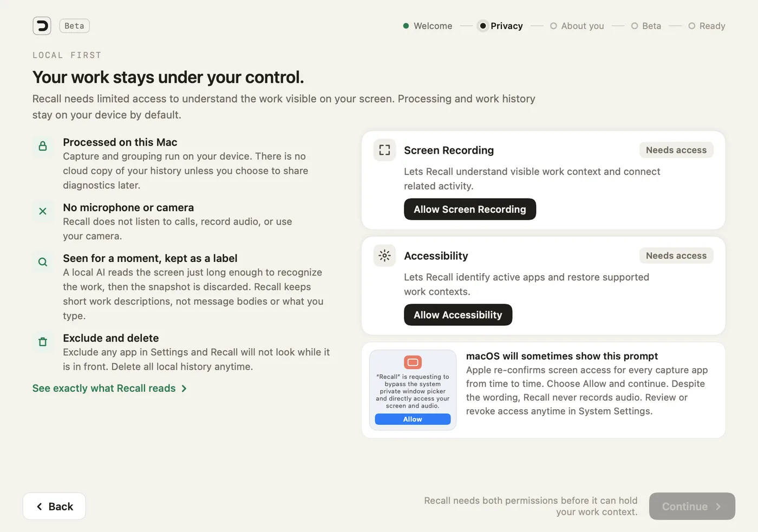The image size is (758, 532).
Task: Select the Privacy step indicator
Action: coord(500,26)
